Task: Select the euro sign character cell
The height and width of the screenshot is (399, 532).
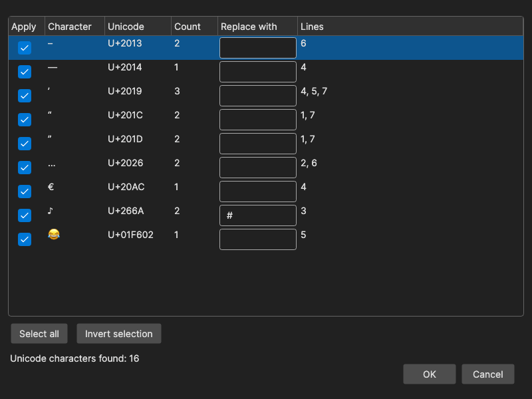Action: [x=51, y=187]
